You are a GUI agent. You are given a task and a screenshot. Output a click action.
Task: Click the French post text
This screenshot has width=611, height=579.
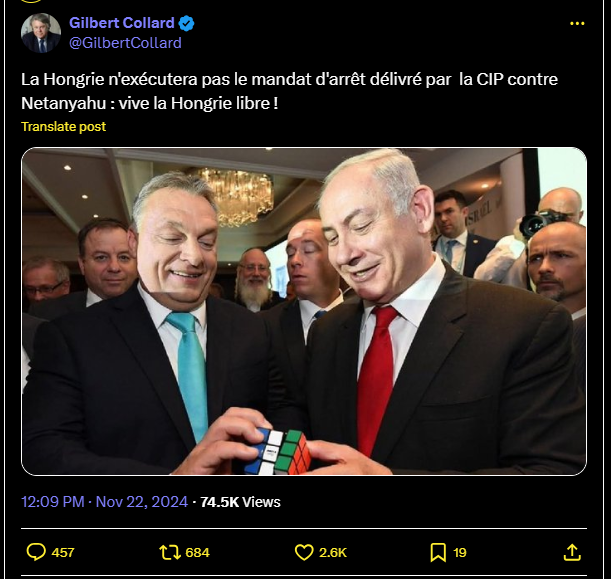coord(290,91)
